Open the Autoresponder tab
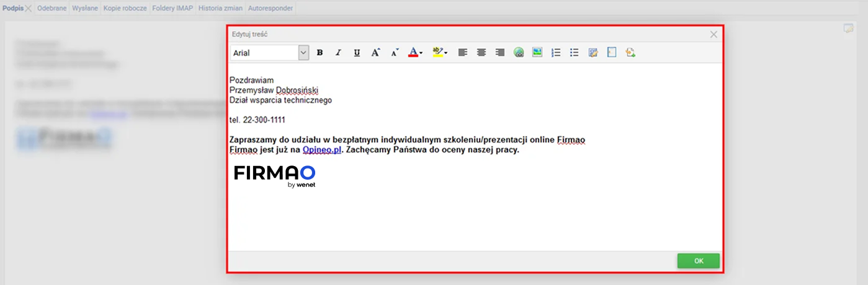 point(270,8)
